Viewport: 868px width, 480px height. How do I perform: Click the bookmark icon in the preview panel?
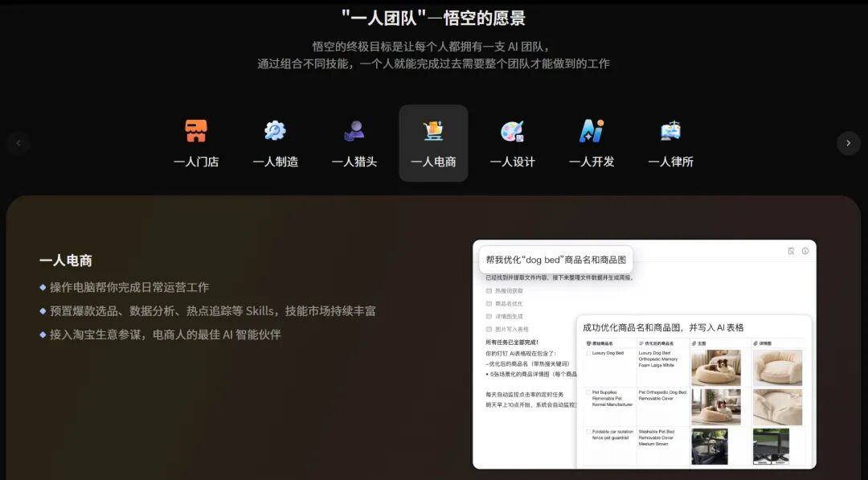tap(791, 251)
